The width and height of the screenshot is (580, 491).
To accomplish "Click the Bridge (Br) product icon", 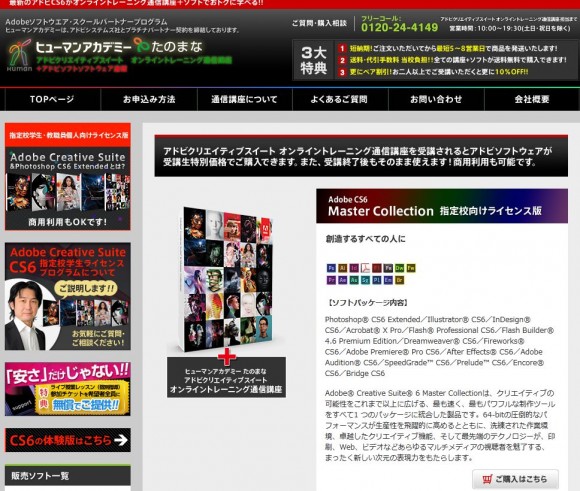I will click(x=399, y=280).
